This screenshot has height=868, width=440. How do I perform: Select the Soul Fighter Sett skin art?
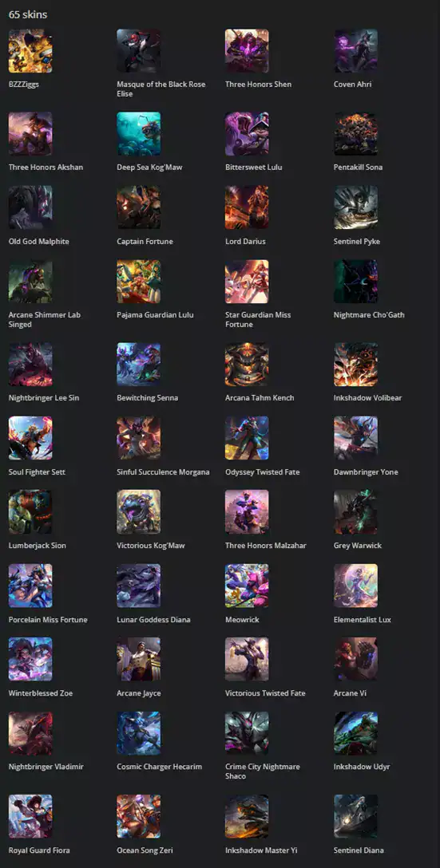click(30, 439)
